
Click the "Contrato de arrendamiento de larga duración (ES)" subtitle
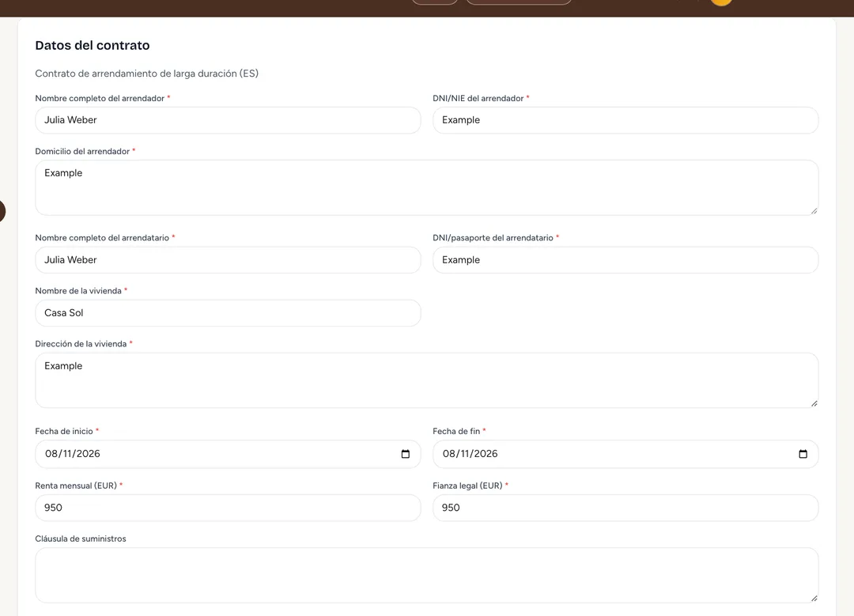click(x=146, y=74)
